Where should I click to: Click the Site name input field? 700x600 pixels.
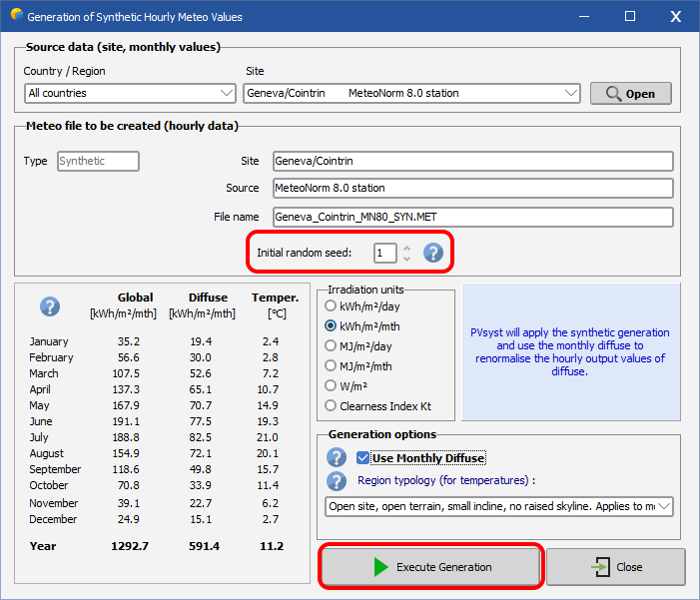472,161
